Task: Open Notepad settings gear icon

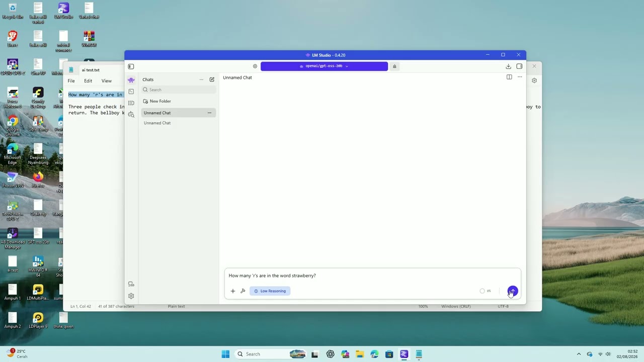Action: pos(534,80)
